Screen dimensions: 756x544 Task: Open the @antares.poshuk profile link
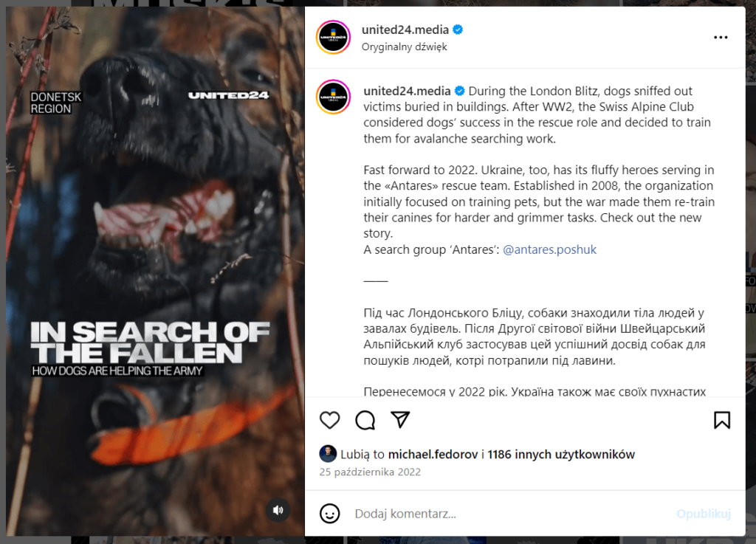click(549, 249)
